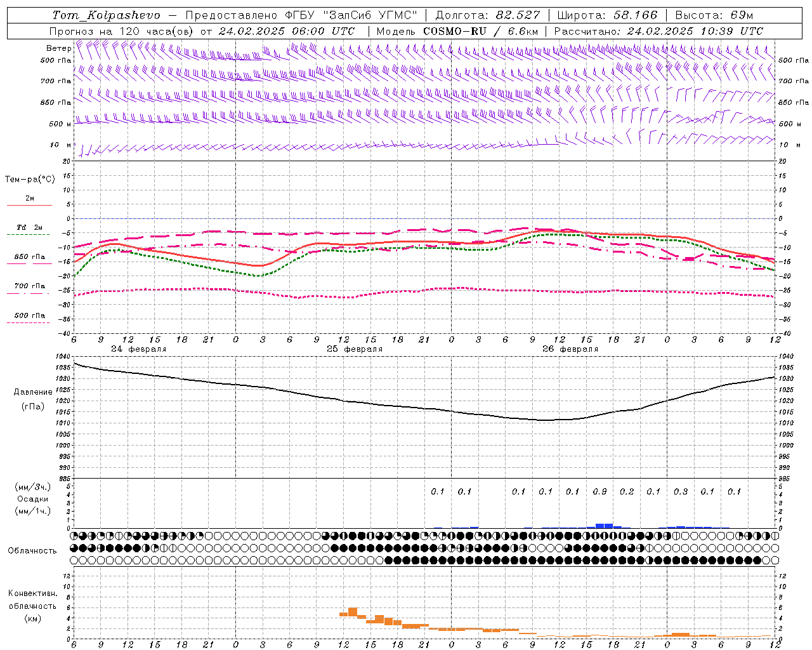812x650 pixels.
Task: Click the 500 гПа temperature legend entry
Action: (x=30, y=315)
